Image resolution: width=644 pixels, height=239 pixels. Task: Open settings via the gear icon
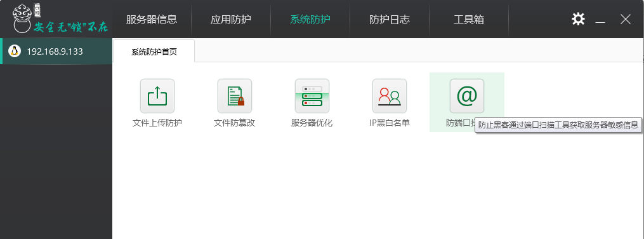tap(578, 19)
